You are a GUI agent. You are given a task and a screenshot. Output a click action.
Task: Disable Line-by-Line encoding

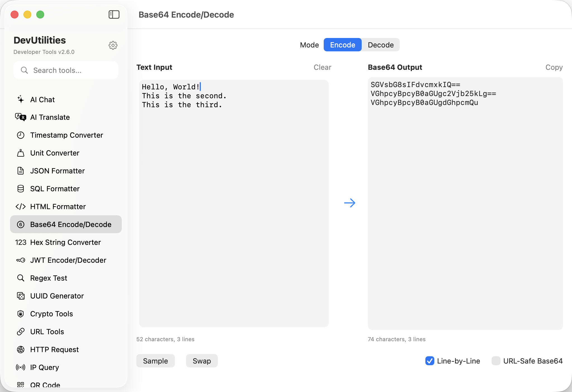[x=430, y=361]
